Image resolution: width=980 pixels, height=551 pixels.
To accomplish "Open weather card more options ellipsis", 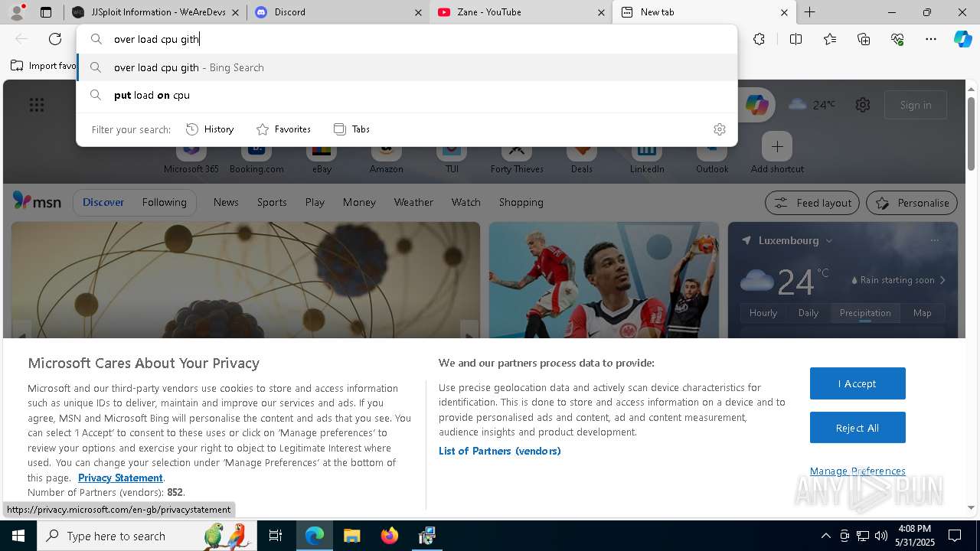I will (x=934, y=240).
